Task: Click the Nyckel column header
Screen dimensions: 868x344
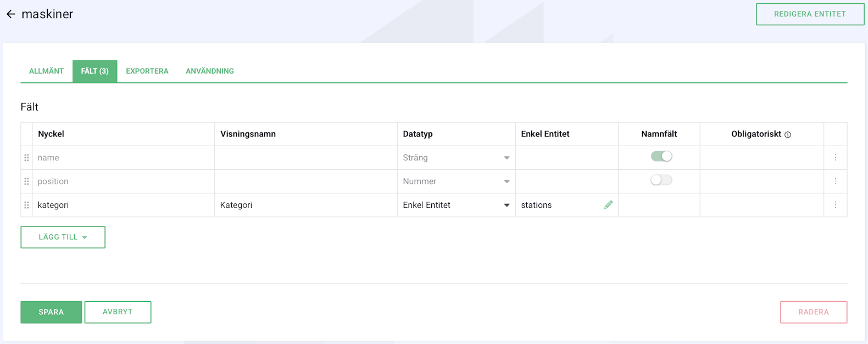Action: (51, 134)
